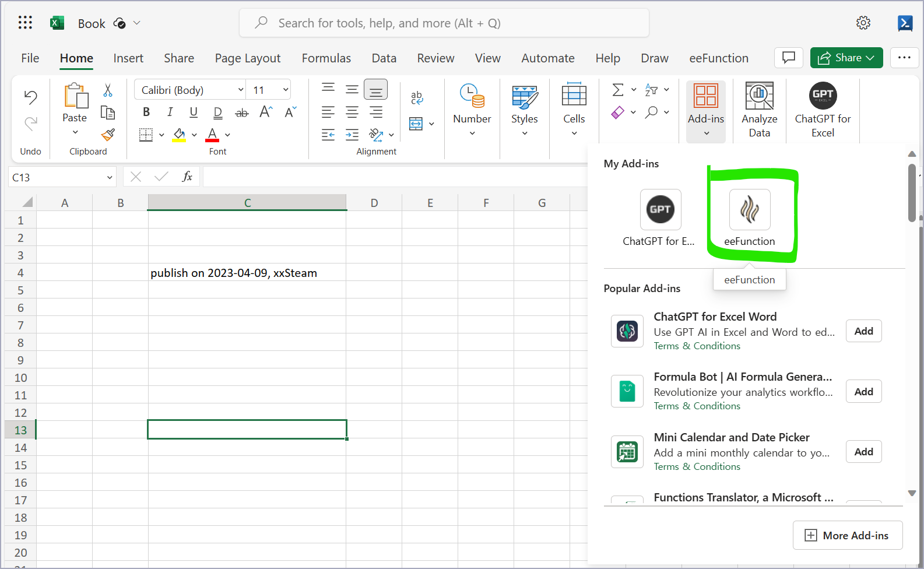Toggle Align Right
The image size is (924, 569).
click(376, 112)
